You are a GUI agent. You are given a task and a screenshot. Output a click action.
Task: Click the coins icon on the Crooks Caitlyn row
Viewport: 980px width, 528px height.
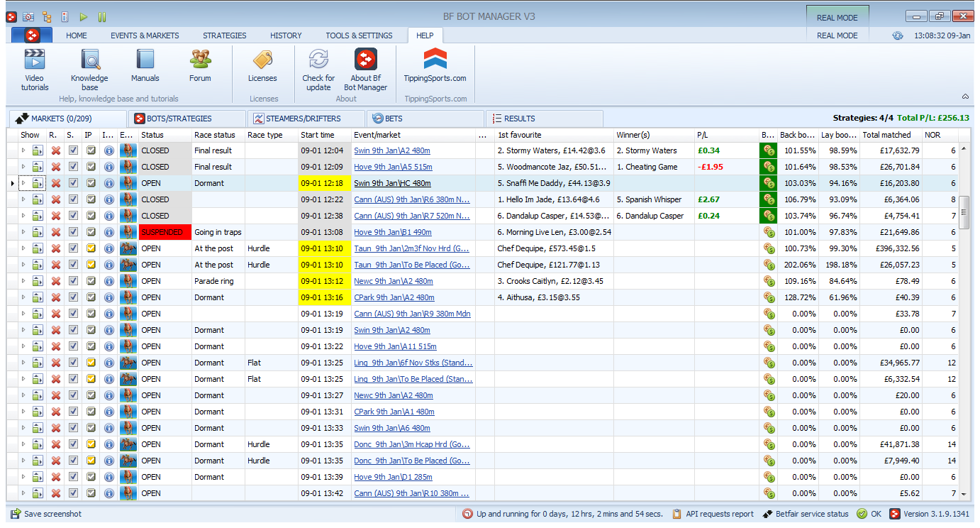tap(768, 281)
